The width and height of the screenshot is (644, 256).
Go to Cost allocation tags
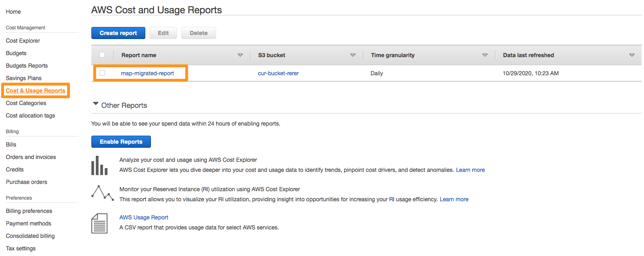(31, 116)
